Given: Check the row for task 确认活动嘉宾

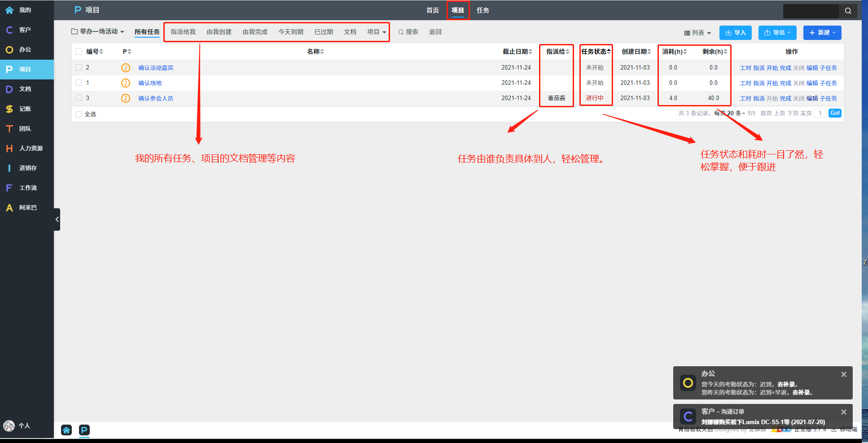Looking at the screenshot, I should (x=79, y=67).
